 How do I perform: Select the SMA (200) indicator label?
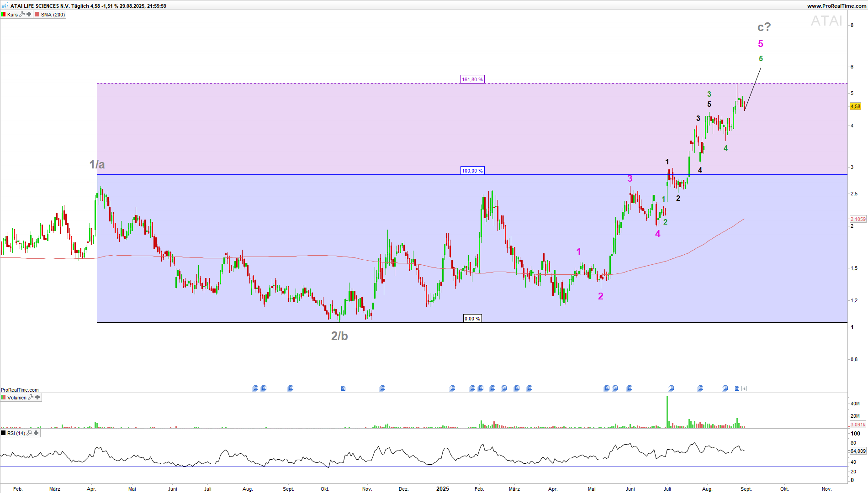click(x=53, y=15)
